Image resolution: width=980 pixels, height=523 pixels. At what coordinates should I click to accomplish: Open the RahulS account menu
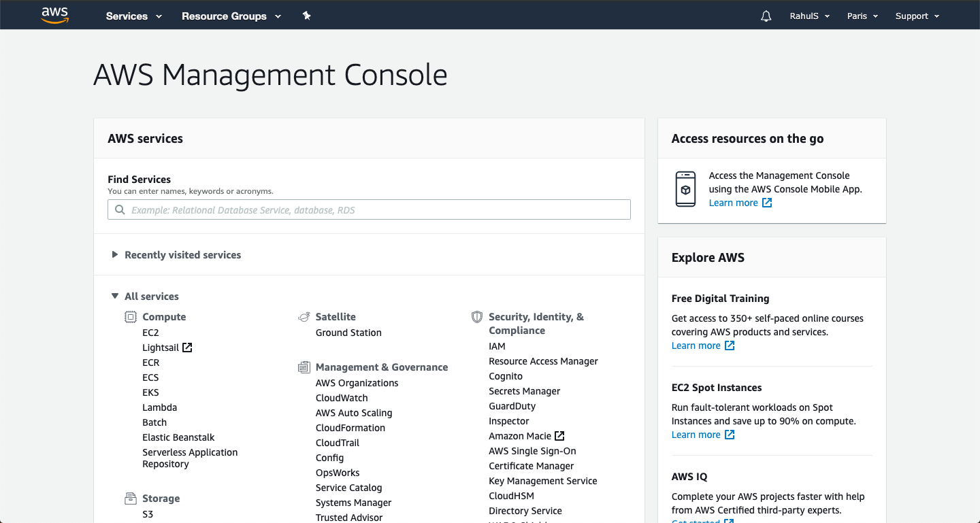pyautogui.click(x=809, y=16)
